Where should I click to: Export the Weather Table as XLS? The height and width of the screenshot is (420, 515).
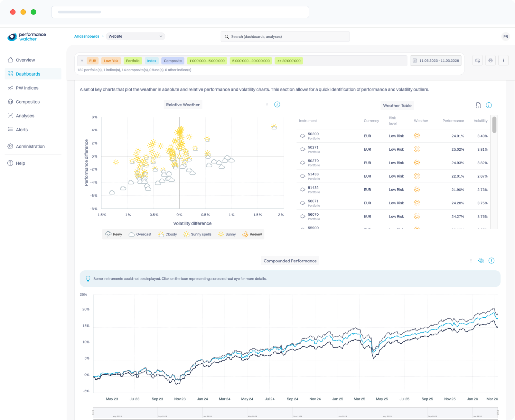click(478, 105)
